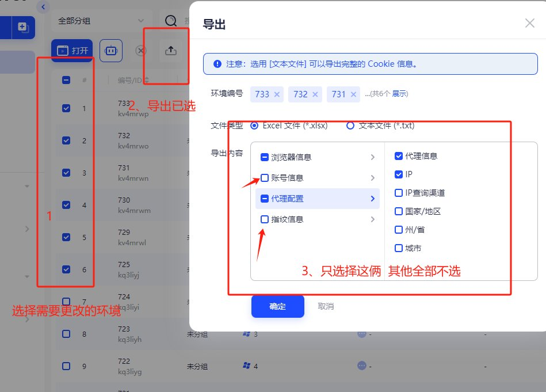Remove tag 732 with its X

(x=315, y=94)
